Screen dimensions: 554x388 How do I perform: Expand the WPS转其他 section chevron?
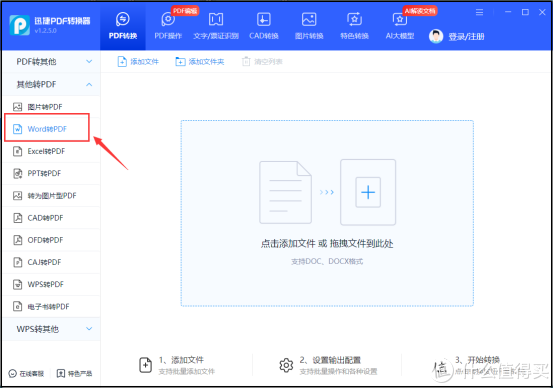[89, 329]
